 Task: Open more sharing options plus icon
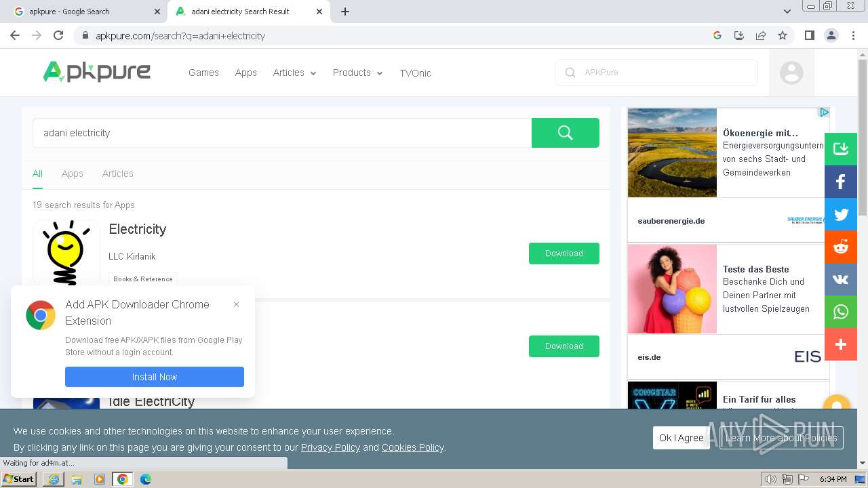point(841,344)
